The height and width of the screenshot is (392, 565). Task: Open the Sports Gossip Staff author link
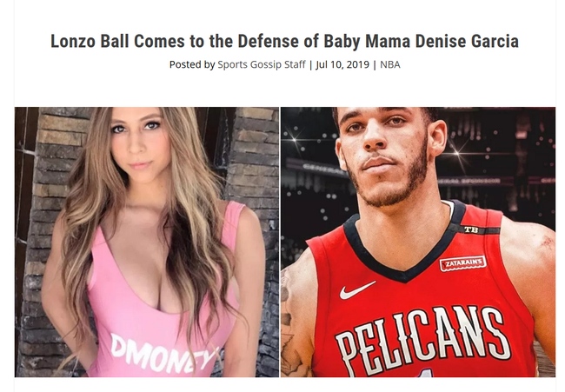tap(262, 64)
